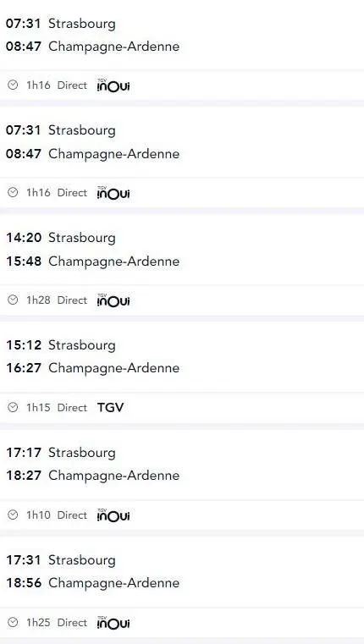Select the 16:27 Champagne-Ardenne arrival
The height and width of the screenshot is (644, 364).
[x=92, y=368]
